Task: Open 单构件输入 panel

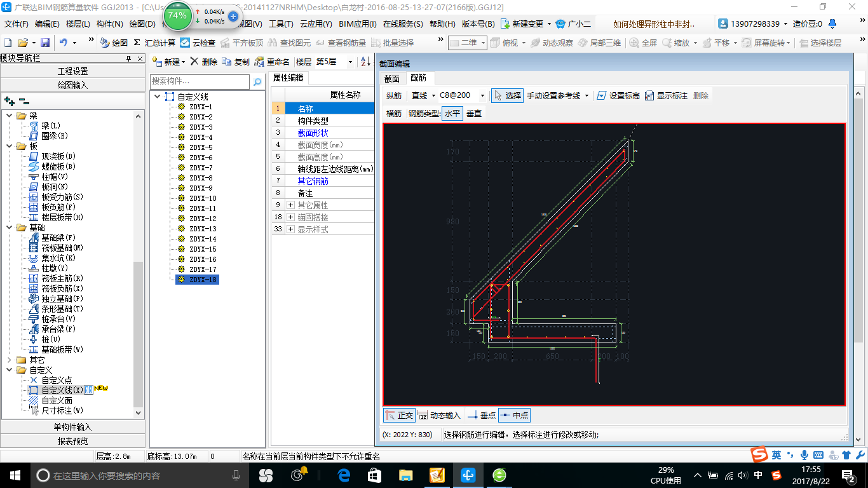Action: (x=73, y=427)
